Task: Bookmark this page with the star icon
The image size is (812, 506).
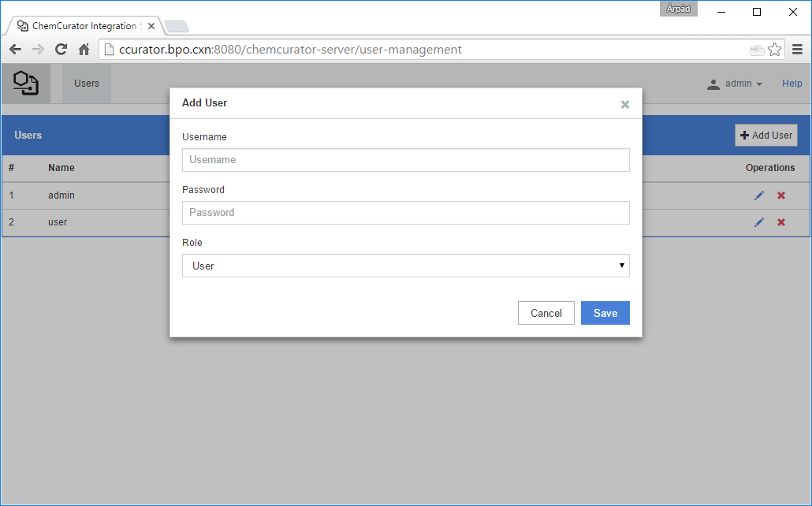Action: point(775,50)
